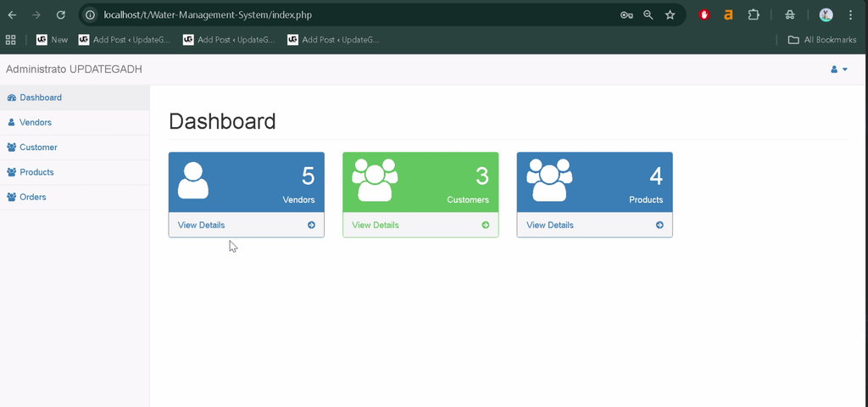Click View Details under Customers card

coord(376,226)
